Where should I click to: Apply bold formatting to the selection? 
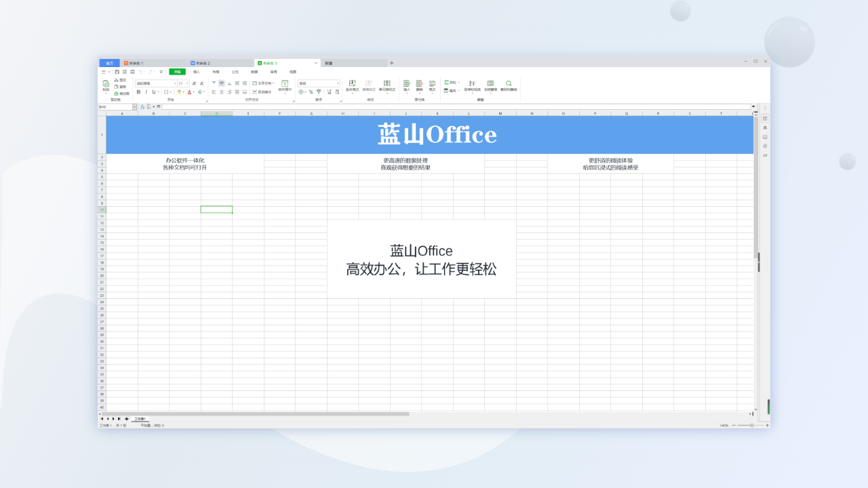[x=138, y=91]
